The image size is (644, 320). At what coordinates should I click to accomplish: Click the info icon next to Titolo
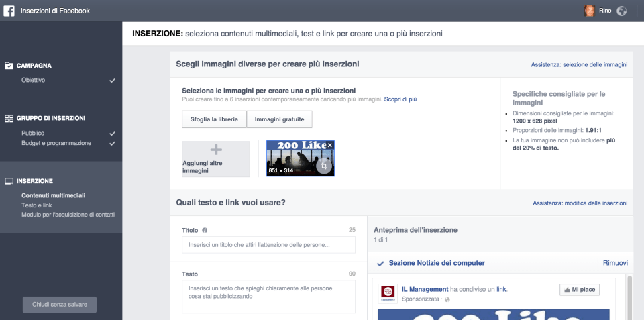(205, 230)
